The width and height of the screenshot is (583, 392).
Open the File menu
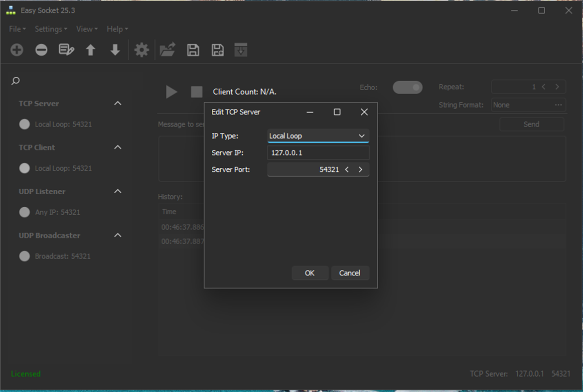(x=17, y=29)
